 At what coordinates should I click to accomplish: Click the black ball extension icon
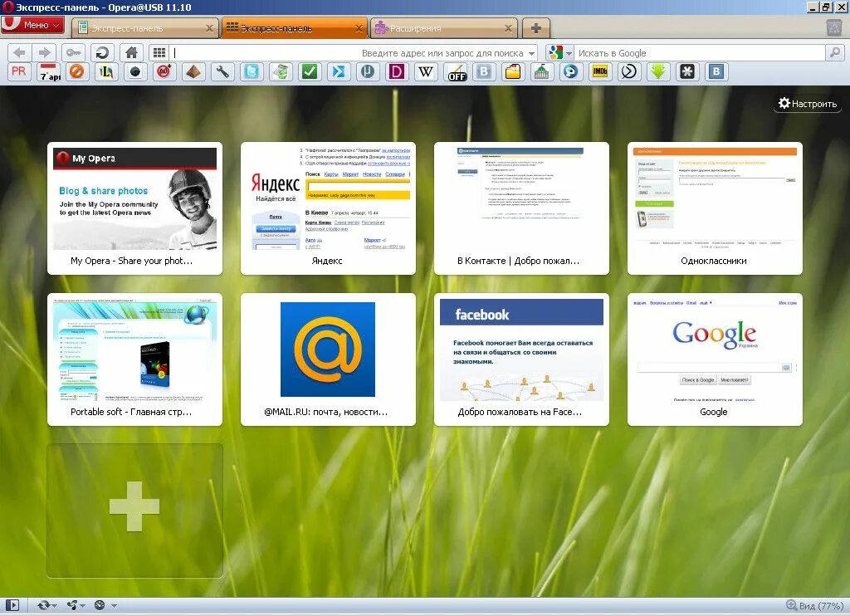coord(135,71)
